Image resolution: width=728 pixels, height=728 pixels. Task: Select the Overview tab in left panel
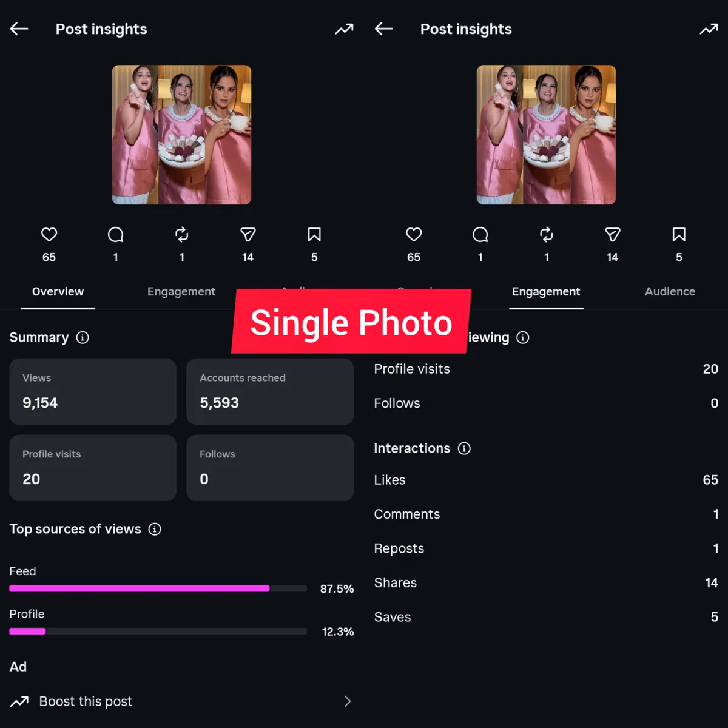[58, 292]
